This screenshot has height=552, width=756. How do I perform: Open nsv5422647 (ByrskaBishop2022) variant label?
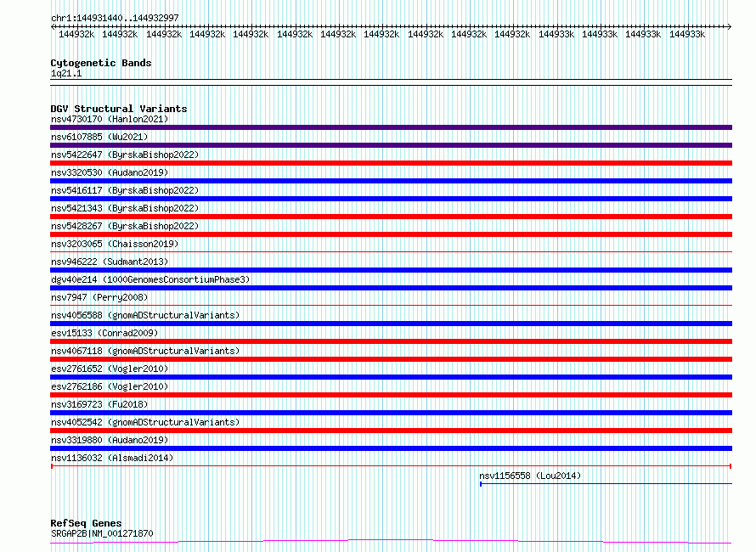pos(125,155)
